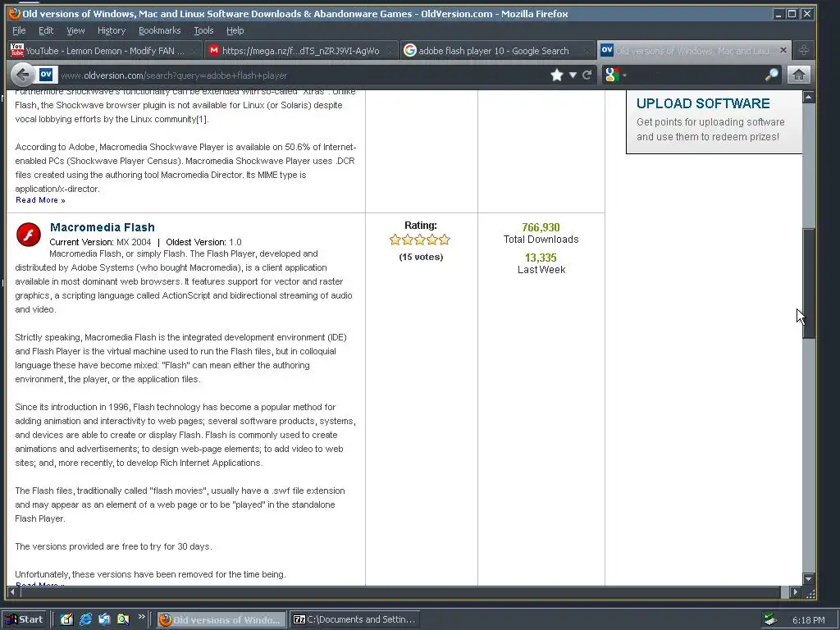This screenshot has width=840, height=630.
Task: Click Oldest Version: 1.0 text
Action: click(x=203, y=242)
